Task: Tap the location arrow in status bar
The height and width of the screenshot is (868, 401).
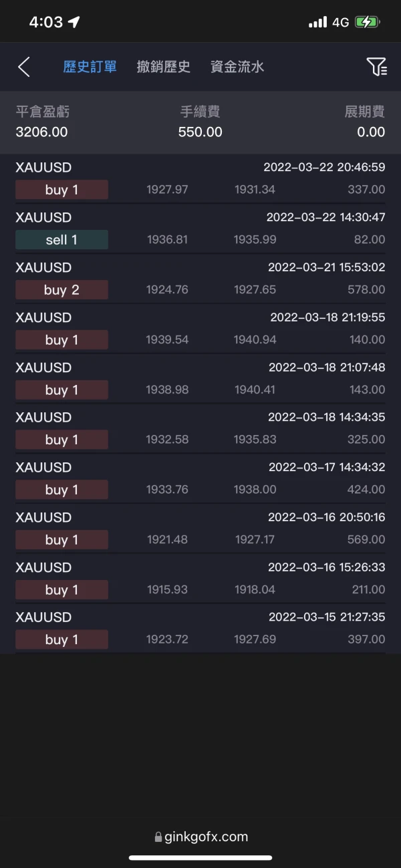Action: click(74, 22)
